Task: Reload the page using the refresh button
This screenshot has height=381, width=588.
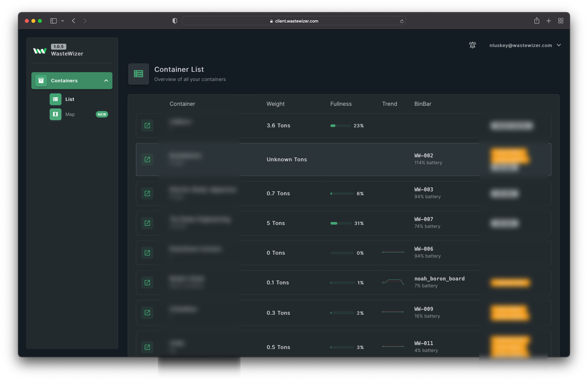Action: point(402,21)
